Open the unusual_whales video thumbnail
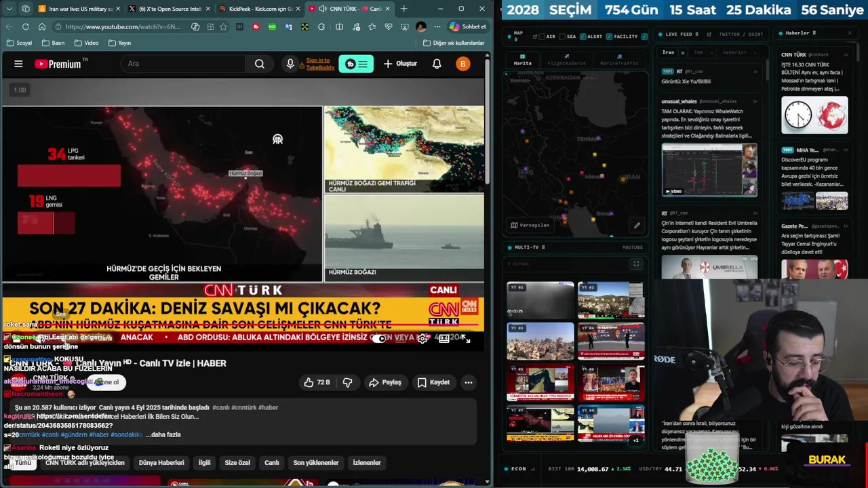 [709, 169]
